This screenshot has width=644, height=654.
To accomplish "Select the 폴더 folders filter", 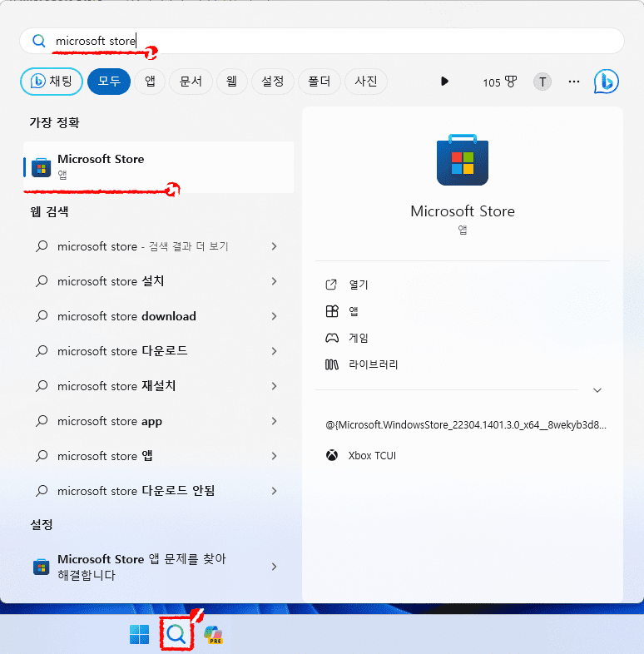I will 319,82.
